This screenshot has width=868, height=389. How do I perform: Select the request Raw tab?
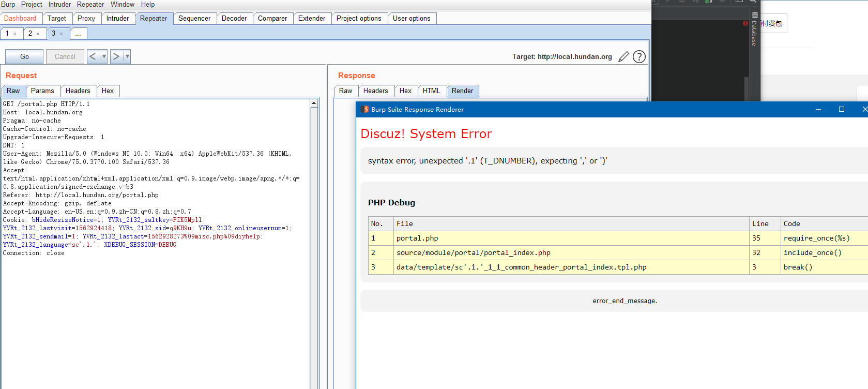(13, 91)
